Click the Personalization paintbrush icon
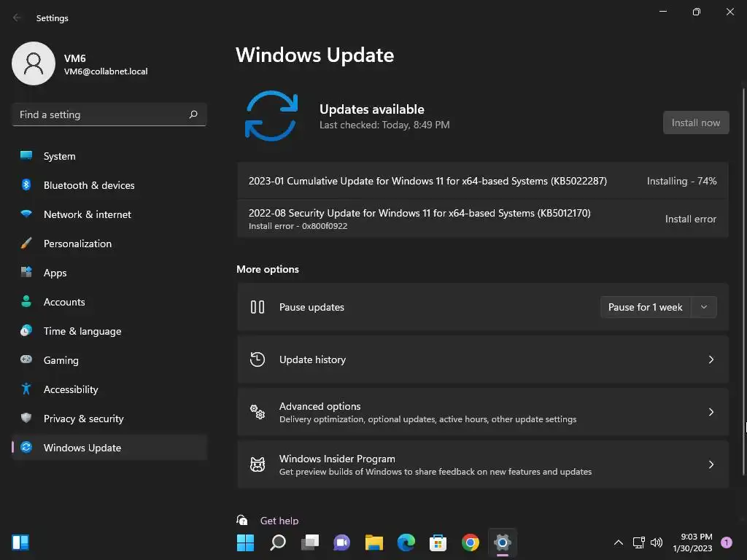747x560 pixels. point(26,243)
